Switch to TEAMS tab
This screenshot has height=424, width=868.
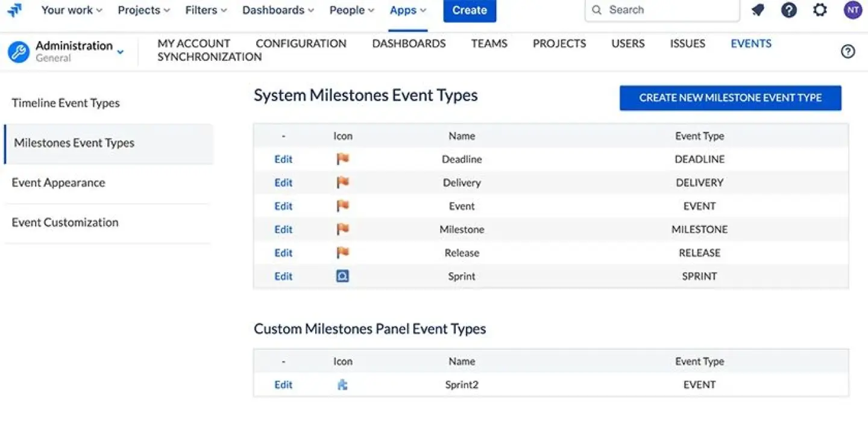pos(489,43)
